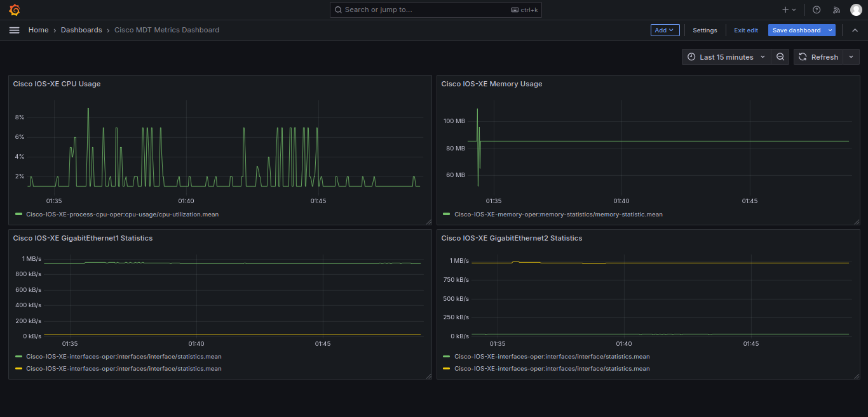Click the 60 MB axis label on Memory chart

click(456, 175)
